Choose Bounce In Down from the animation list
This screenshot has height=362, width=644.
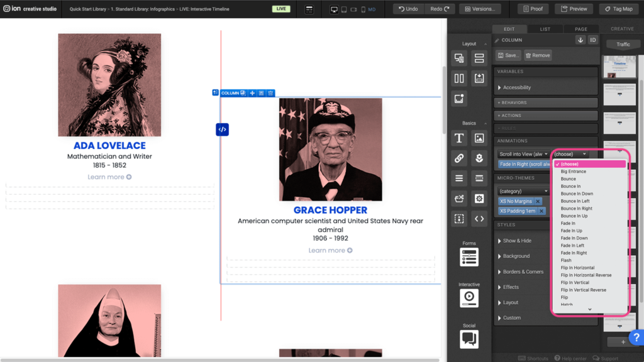point(577,194)
